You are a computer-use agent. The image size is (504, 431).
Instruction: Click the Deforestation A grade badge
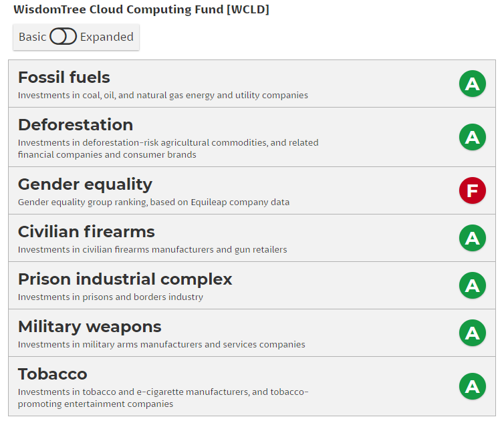click(472, 137)
